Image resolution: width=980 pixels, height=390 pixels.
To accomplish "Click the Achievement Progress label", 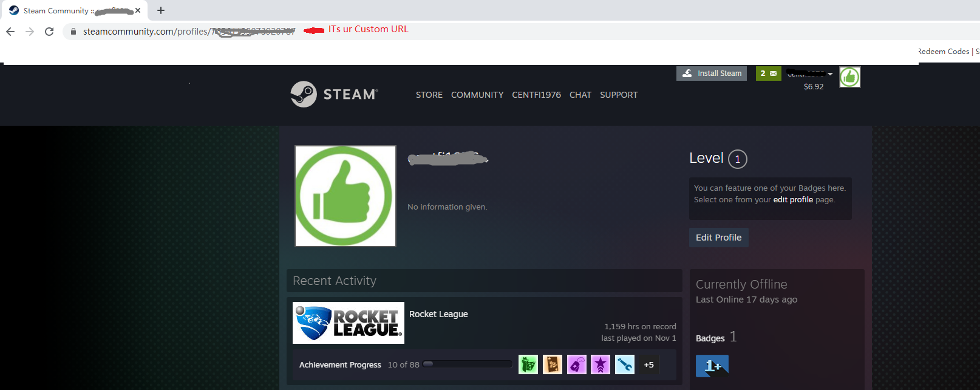I will [340, 364].
